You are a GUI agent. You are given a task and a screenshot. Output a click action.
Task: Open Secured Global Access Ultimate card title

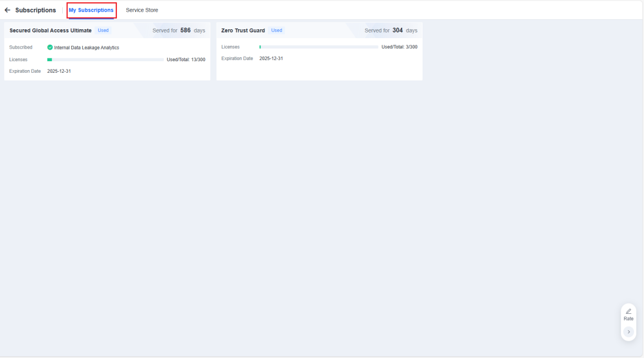pyautogui.click(x=51, y=30)
